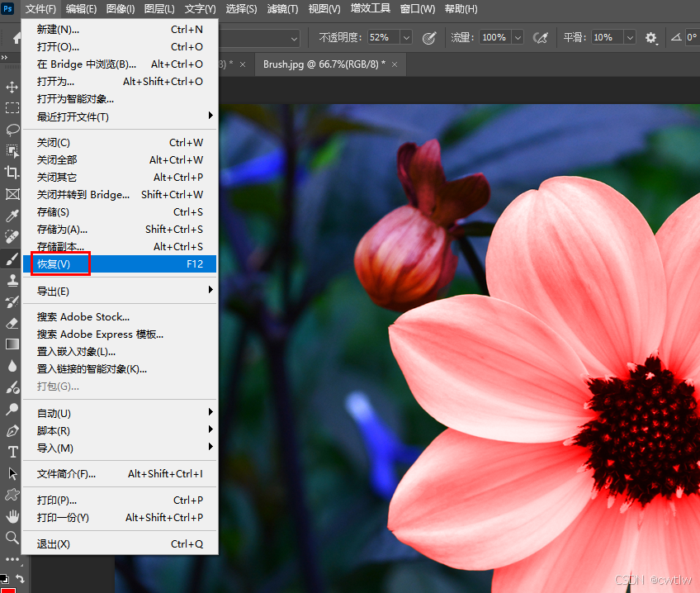Choose Save (存储) menu entry
700x593 pixels.
pos(120,211)
